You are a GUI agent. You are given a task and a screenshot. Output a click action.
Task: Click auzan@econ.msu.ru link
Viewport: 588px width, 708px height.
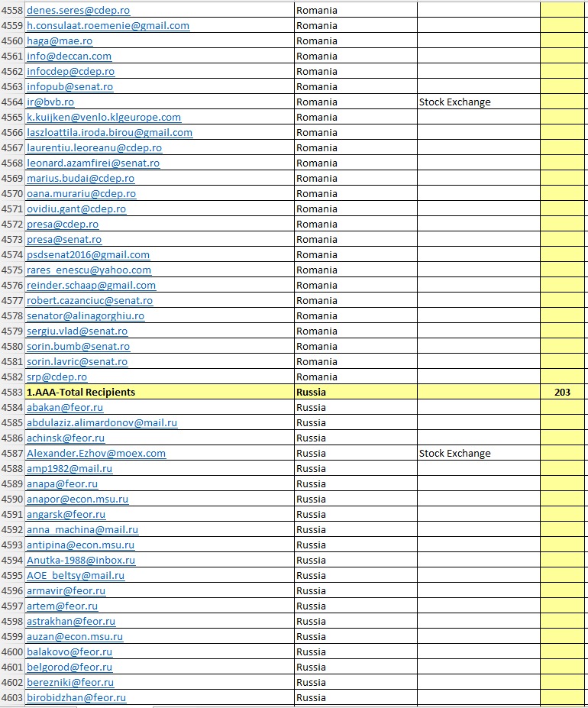pyautogui.click(x=75, y=637)
